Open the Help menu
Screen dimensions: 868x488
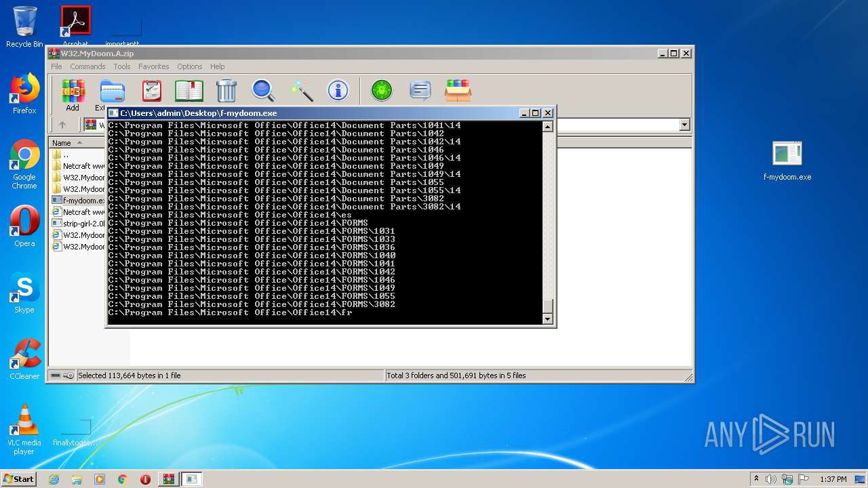pos(217,66)
